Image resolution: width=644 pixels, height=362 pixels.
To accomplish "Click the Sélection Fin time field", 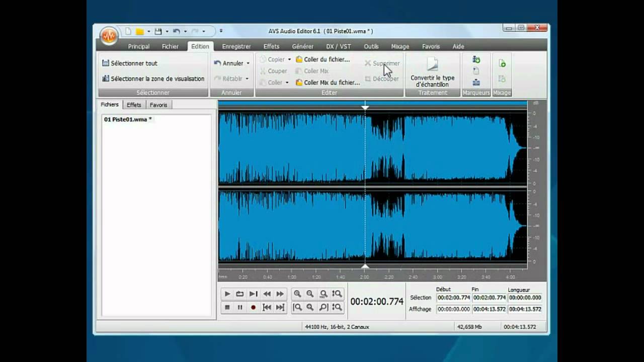I will pos(489,298).
